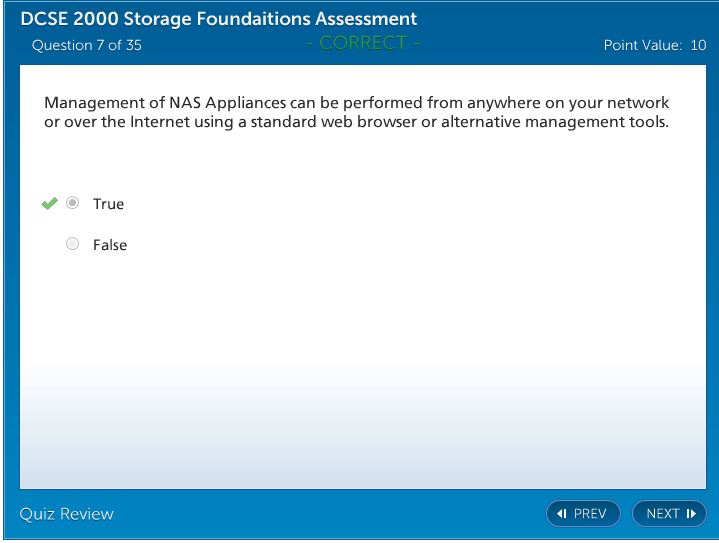719x543 pixels.
Task: Select the True radio button
Action: click(72, 203)
